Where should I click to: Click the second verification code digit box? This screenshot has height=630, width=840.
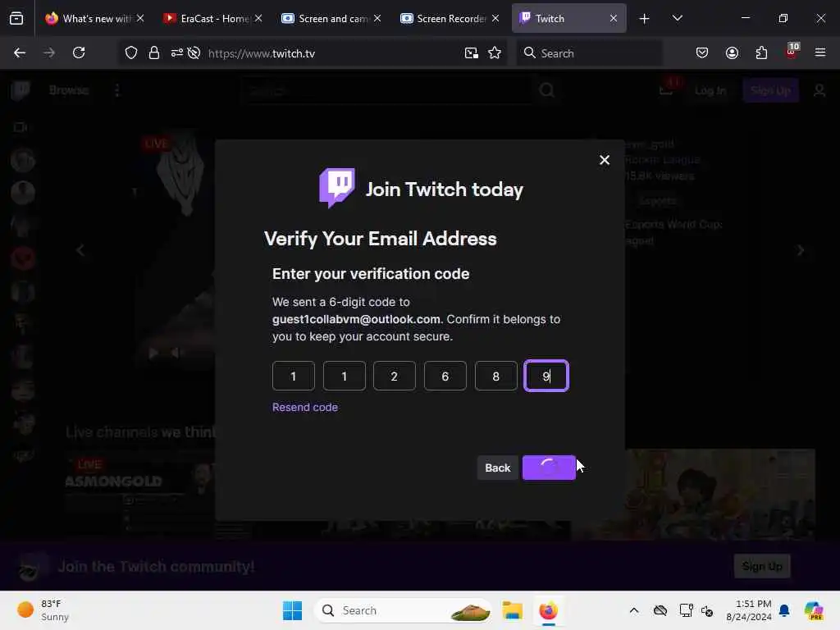(x=344, y=376)
